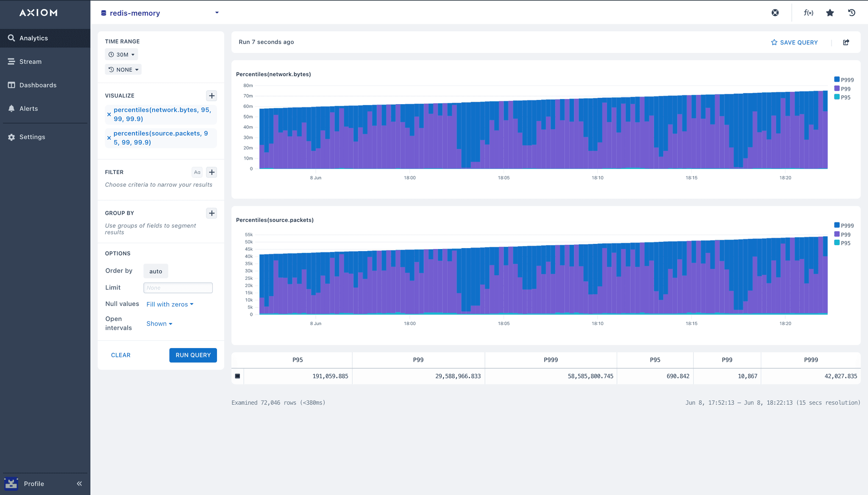Add a new visualization with the plus icon
Image resolution: width=868 pixels, height=495 pixels.
click(211, 96)
